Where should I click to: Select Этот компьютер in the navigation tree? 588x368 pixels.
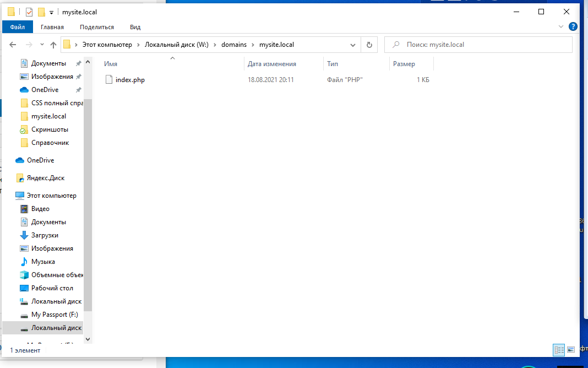tap(51, 196)
